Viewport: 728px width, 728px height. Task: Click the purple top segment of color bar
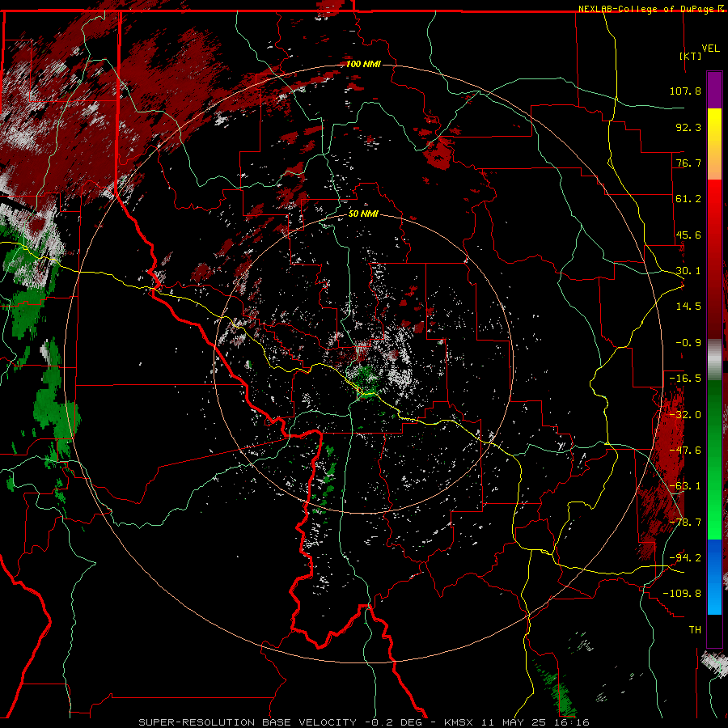click(714, 90)
